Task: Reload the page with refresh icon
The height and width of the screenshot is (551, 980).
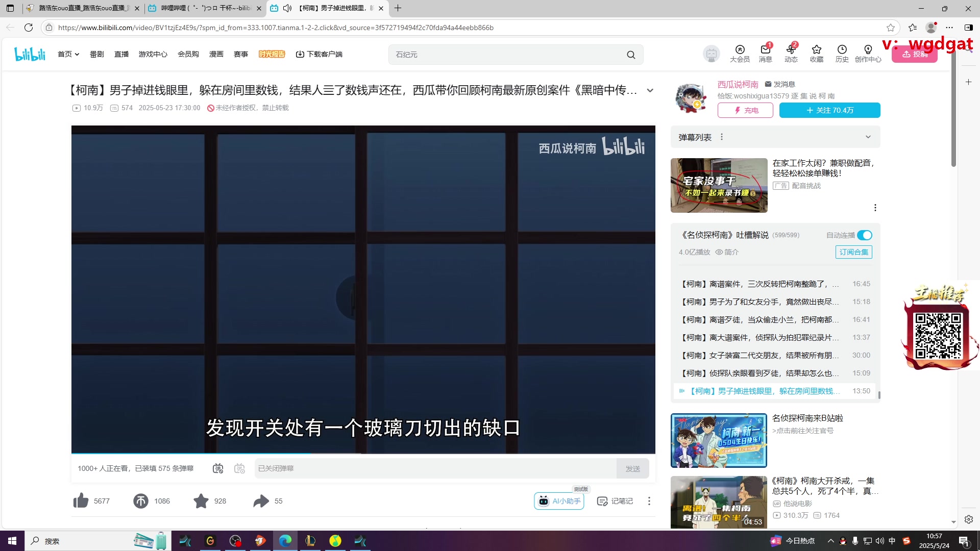Action: point(29,28)
